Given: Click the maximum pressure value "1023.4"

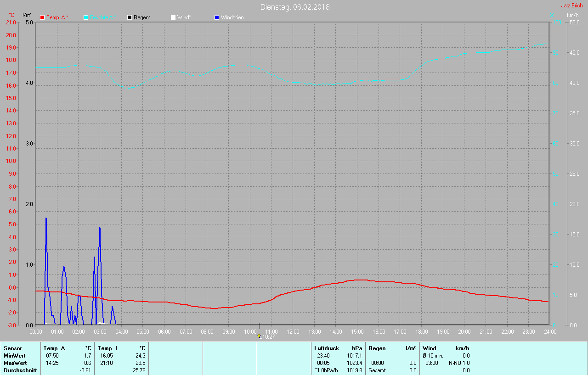Looking at the screenshot, I should coord(354,363).
